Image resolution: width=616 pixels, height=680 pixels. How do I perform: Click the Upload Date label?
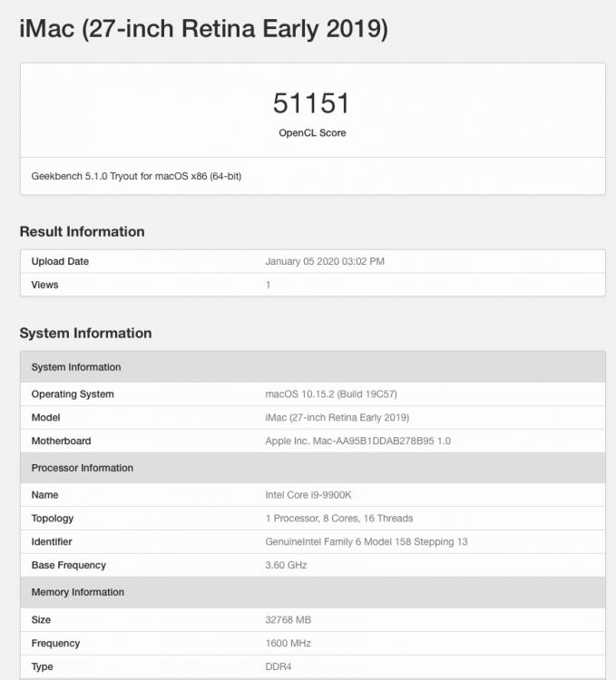pyautogui.click(x=60, y=261)
